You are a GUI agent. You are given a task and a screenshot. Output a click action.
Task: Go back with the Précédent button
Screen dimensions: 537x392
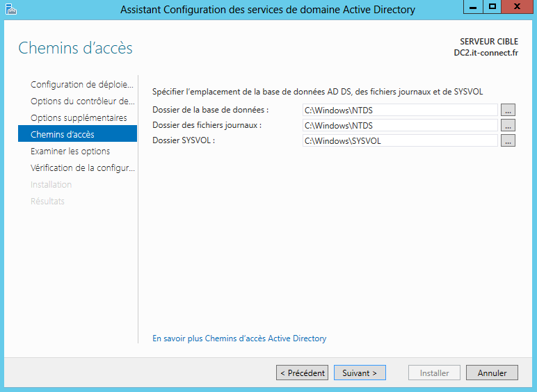302,373
